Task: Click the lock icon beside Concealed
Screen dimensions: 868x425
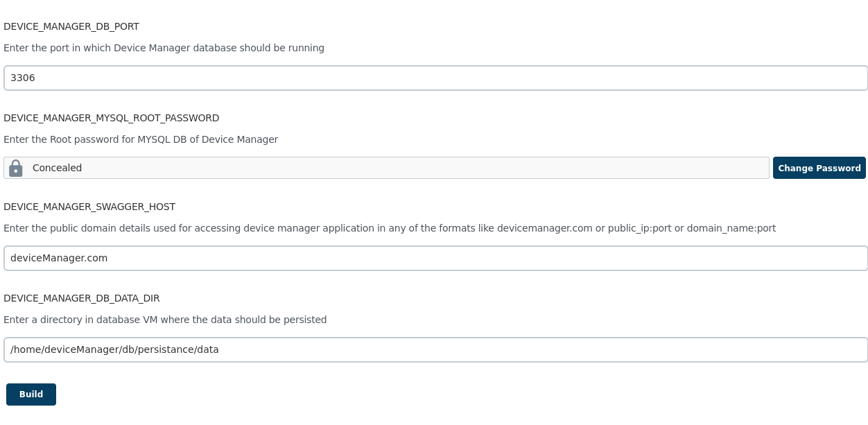Action: click(x=16, y=168)
